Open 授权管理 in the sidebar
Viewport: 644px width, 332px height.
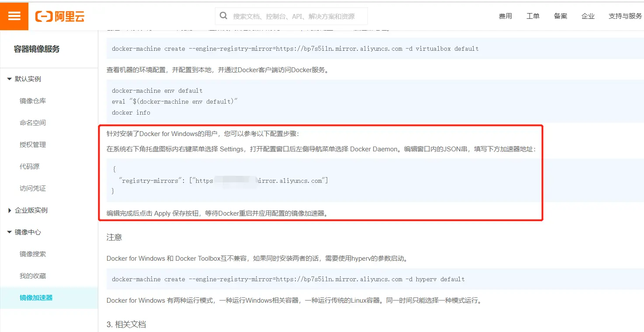(x=33, y=145)
